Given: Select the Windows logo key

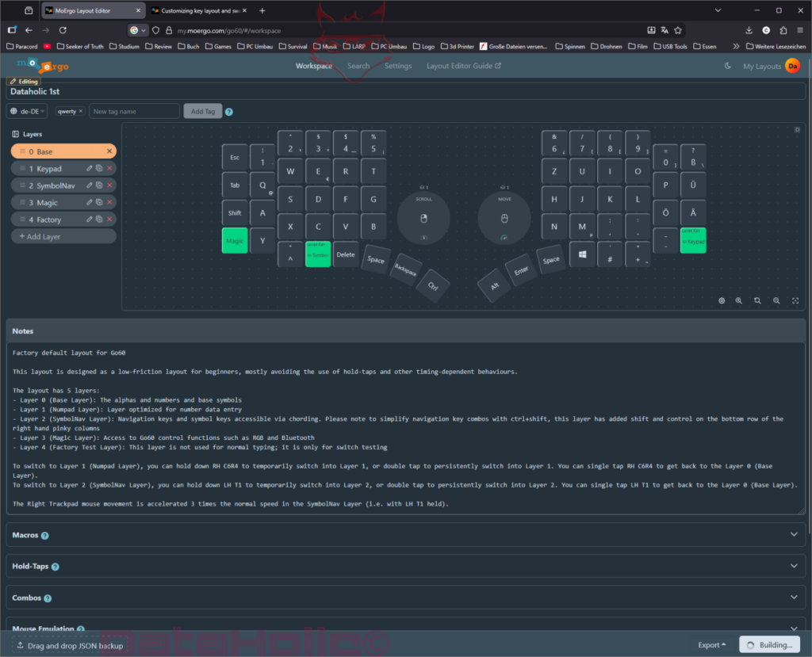Looking at the screenshot, I should coord(582,254).
